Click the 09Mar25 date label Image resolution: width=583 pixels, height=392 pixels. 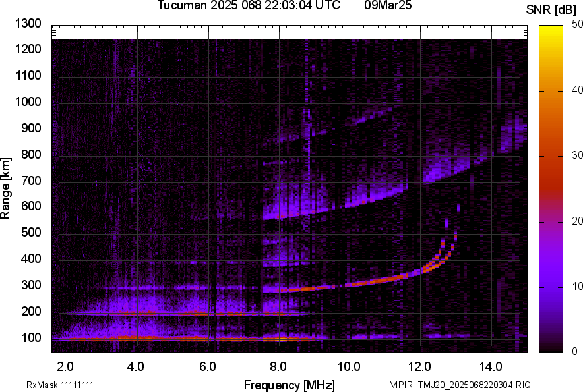point(387,6)
